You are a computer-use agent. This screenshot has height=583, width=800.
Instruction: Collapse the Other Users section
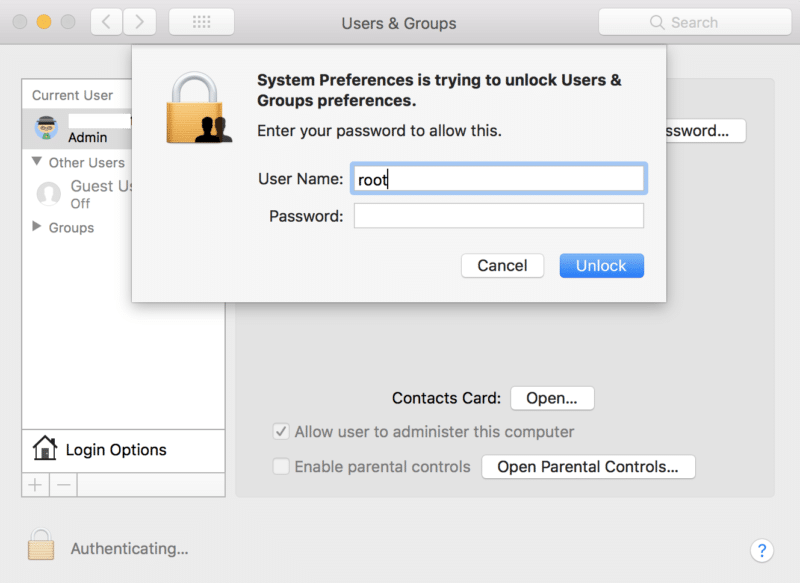pyautogui.click(x=37, y=162)
